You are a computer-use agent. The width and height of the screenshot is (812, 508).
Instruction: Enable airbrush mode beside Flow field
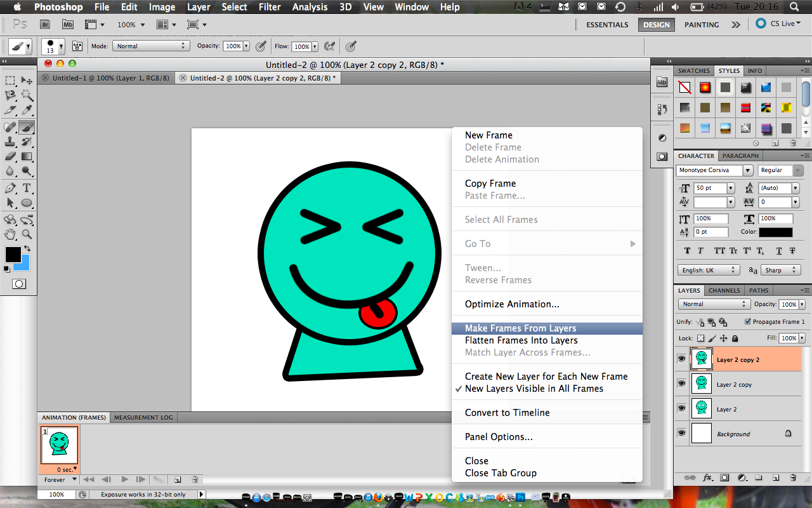point(329,46)
